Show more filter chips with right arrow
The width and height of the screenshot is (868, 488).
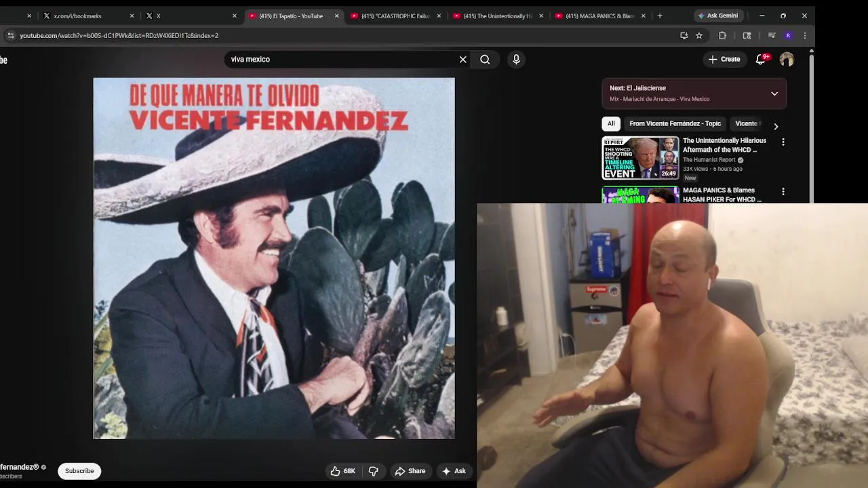(x=776, y=126)
